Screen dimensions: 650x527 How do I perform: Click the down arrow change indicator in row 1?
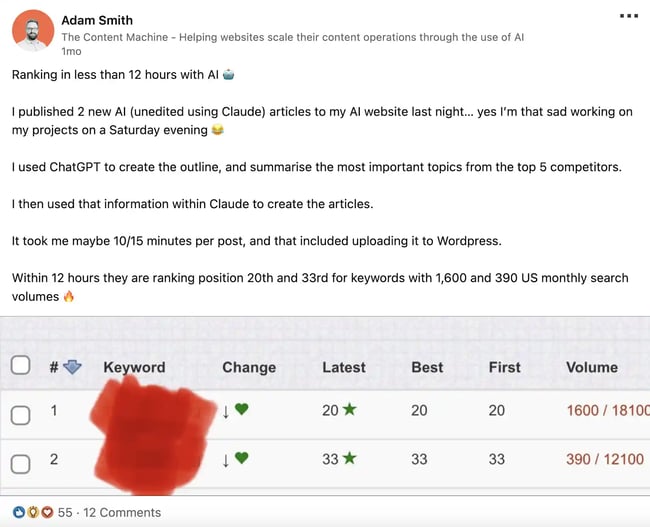pyautogui.click(x=226, y=411)
